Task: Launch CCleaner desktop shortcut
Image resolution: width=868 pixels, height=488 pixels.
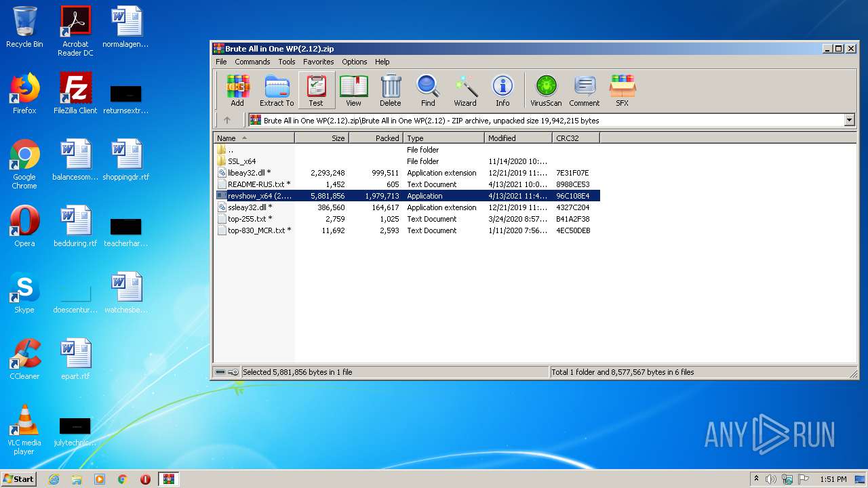Action: pos(24,359)
